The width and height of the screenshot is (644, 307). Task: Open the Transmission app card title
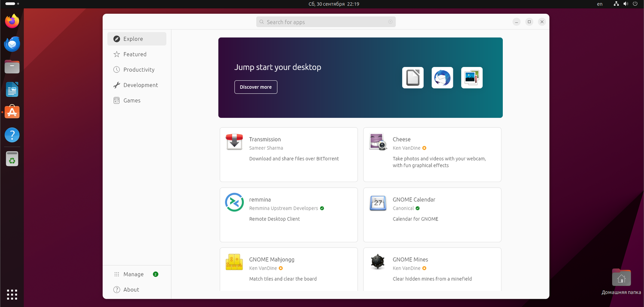pos(265,139)
